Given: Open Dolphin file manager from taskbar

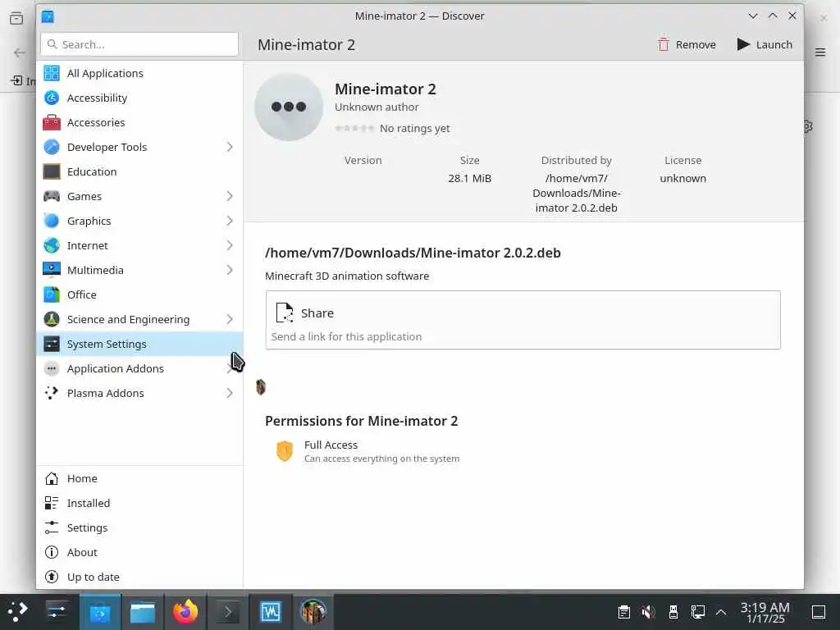Looking at the screenshot, I should point(143,612).
